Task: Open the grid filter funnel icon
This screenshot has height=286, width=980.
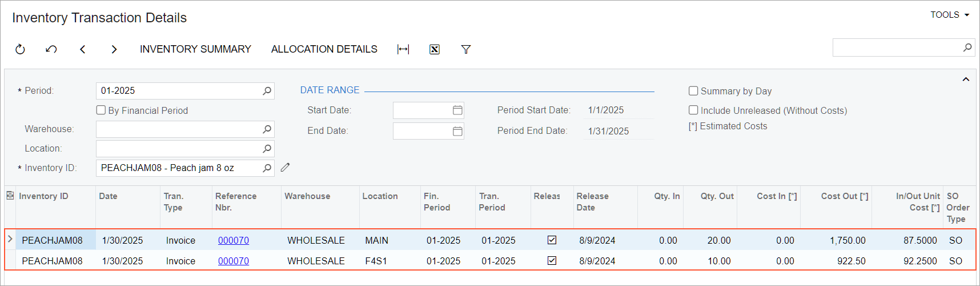Action: 466,49
